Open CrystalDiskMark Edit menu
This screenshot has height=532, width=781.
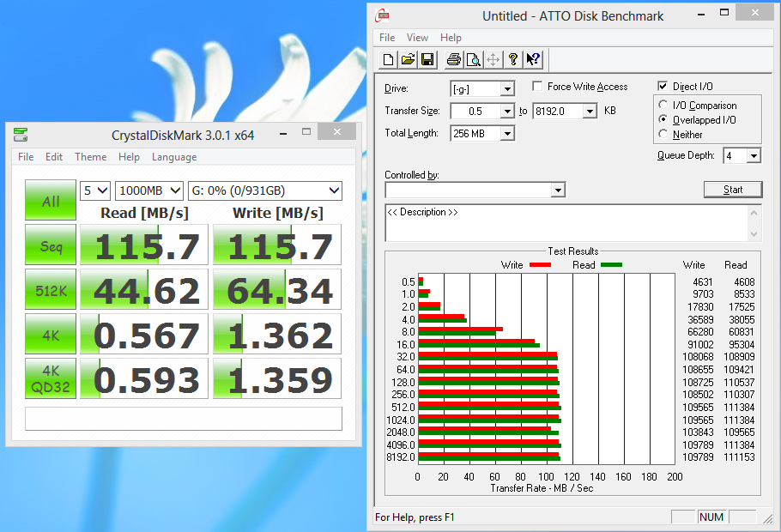coord(54,157)
